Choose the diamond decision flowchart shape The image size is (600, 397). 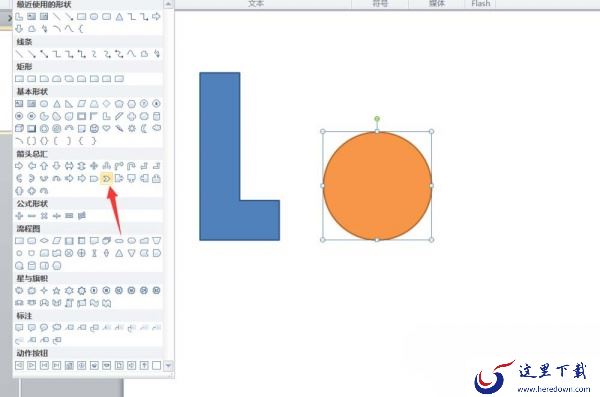[x=44, y=241]
